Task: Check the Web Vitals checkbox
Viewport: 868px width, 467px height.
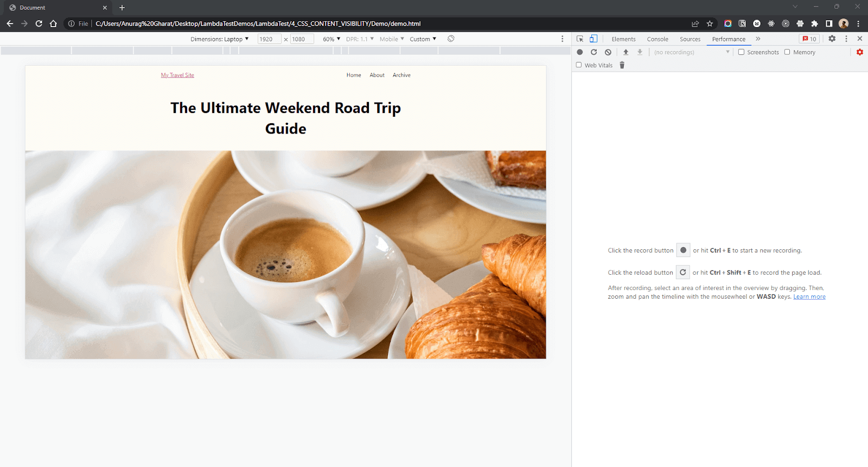Action: point(579,65)
